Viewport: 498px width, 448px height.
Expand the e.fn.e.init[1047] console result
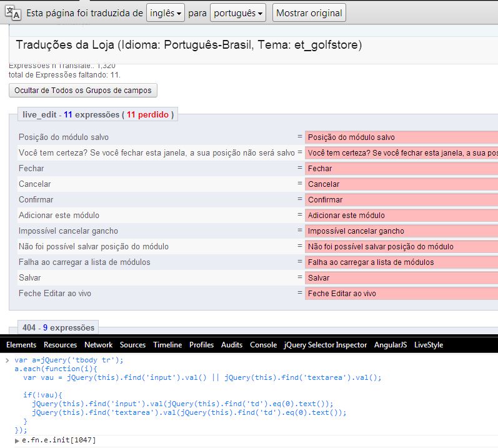tap(17, 441)
